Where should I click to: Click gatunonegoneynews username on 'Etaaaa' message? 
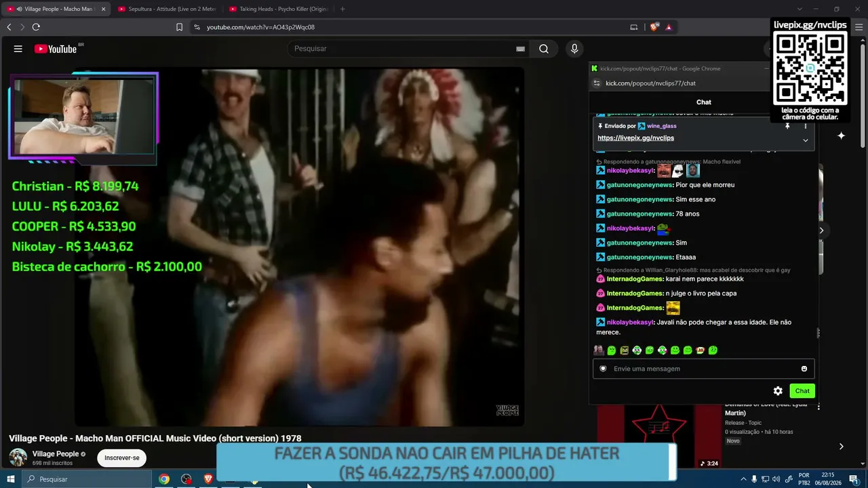pyautogui.click(x=640, y=258)
